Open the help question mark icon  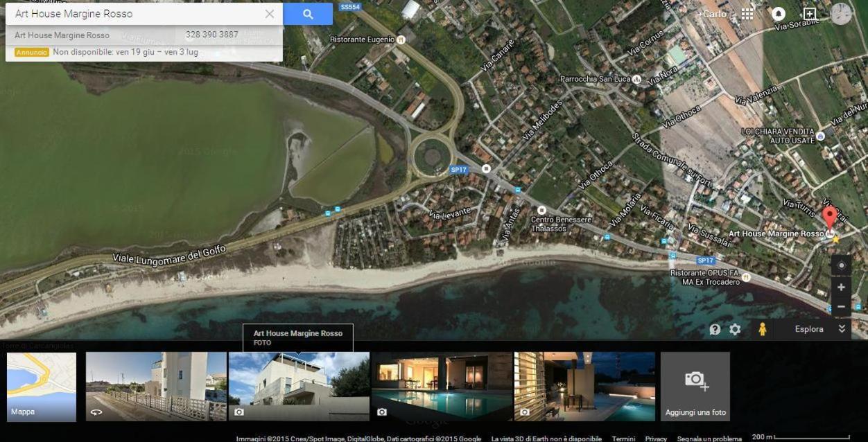[x=715, y=330]
